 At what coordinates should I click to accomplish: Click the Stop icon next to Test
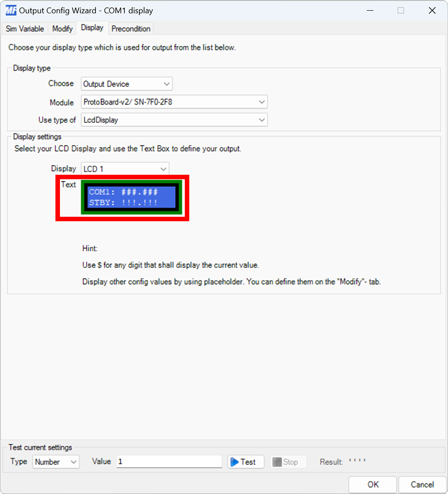[x=277, y=462]
